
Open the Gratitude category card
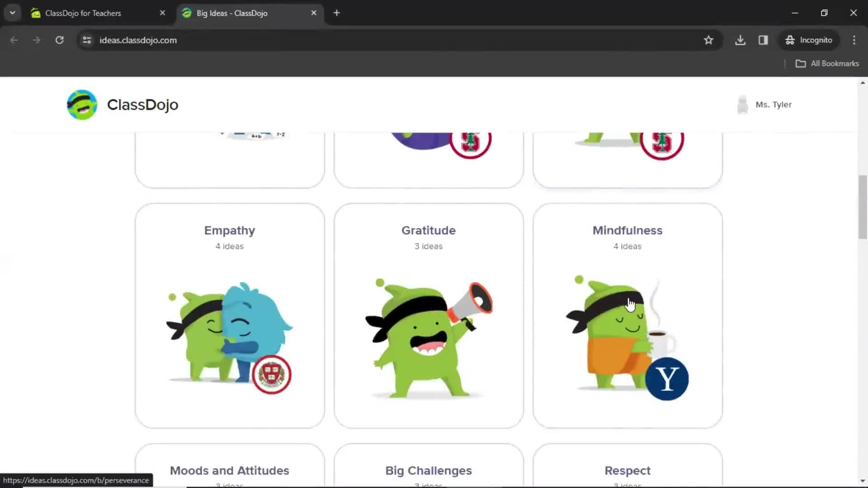tap(429, 316)
